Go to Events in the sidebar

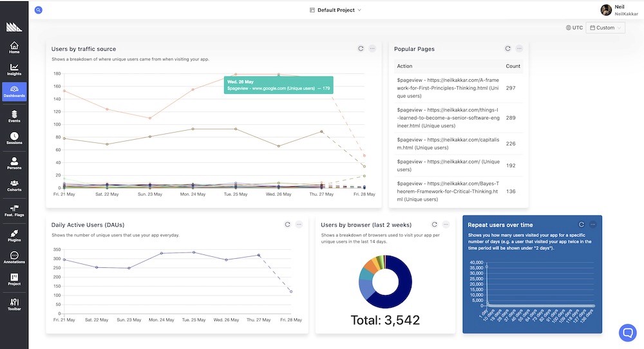(14, 116)
